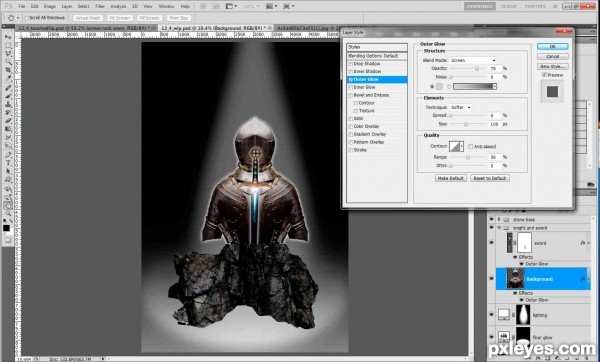Select the Rectangular Marquee tool

[x=8, y=46]
